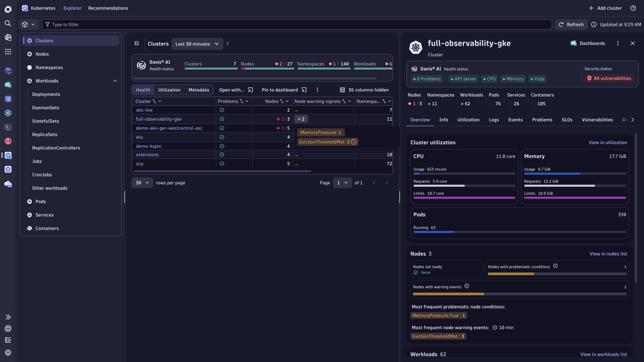Screen dimensions: 644x362
Task: Toggle the sidebar collapse icon next to Clusters title
Action: pyautogui.click(x=137, y=43)
